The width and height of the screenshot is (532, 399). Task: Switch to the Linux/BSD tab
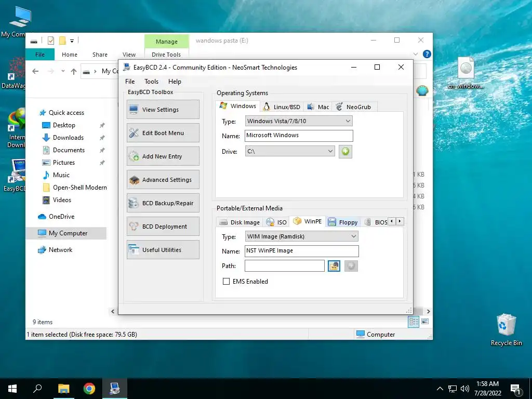(x=282, y=107)
